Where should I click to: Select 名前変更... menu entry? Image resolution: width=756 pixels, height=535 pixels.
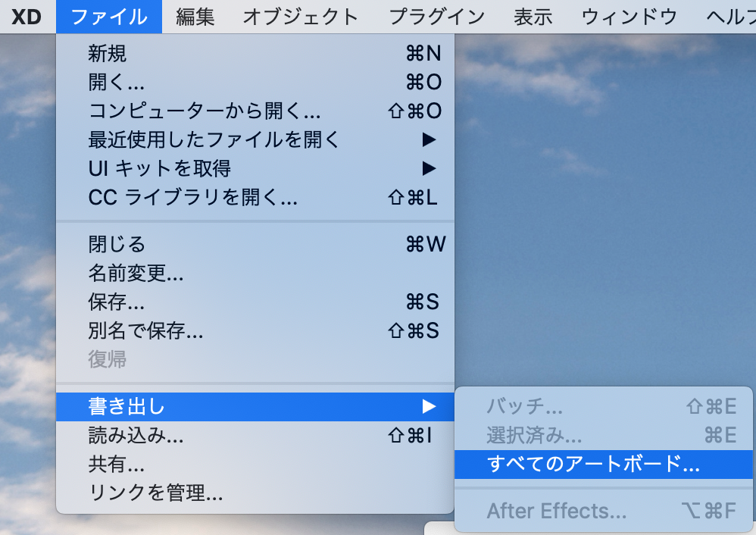click(255, 274)
